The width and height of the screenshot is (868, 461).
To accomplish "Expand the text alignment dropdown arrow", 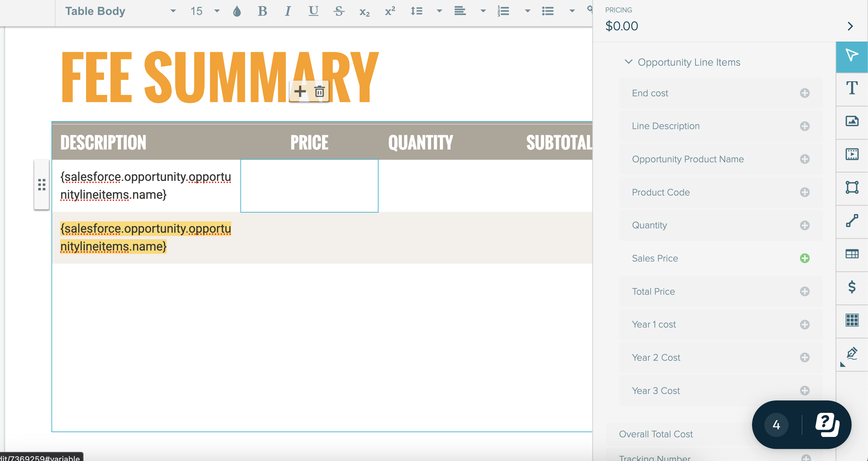I will coord(483,11).
